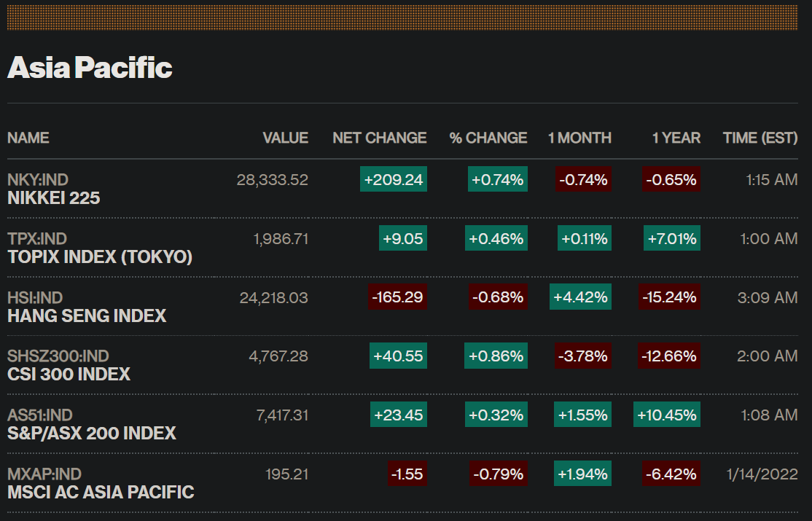Click the +0.32% percent change cell
Viewport: 812px width, 521px height.
pos(496,415)
